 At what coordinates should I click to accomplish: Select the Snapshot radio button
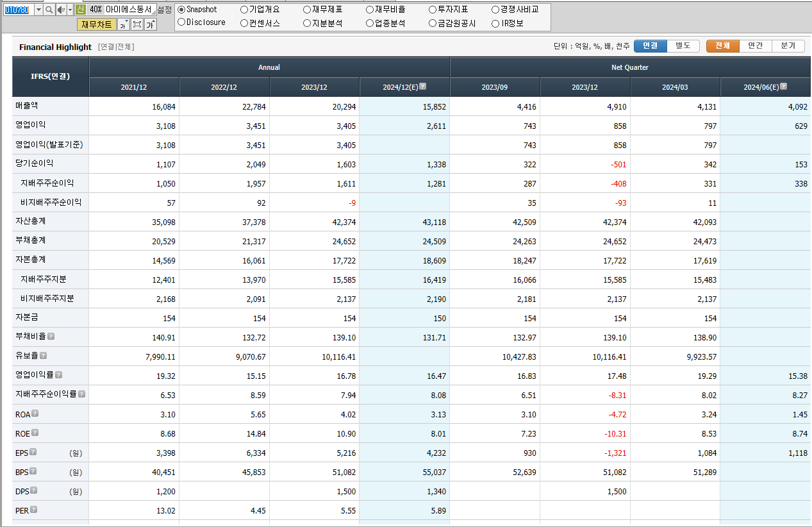pos(181,10)
